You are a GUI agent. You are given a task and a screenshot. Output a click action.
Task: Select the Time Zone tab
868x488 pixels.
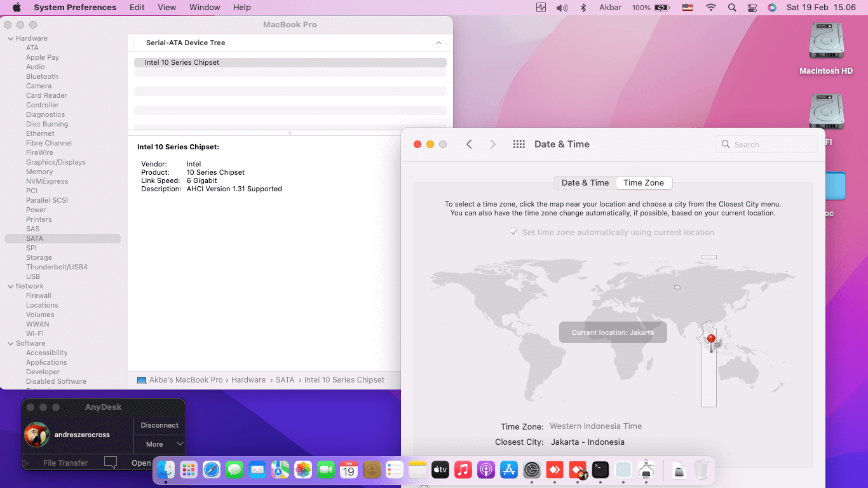(644, 182)
